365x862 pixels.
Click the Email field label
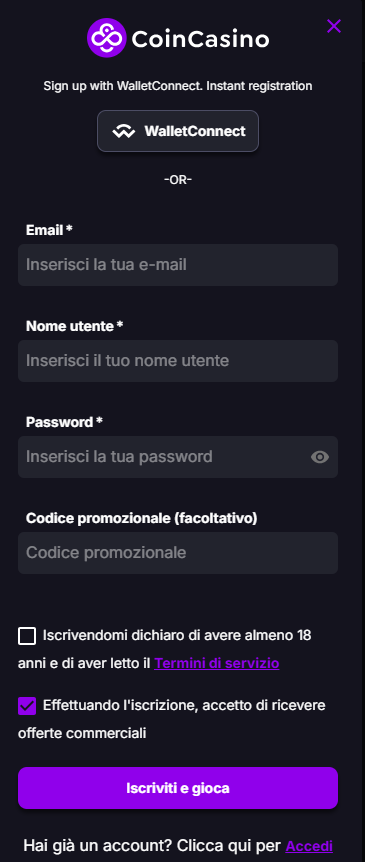[x=49, y=230]
